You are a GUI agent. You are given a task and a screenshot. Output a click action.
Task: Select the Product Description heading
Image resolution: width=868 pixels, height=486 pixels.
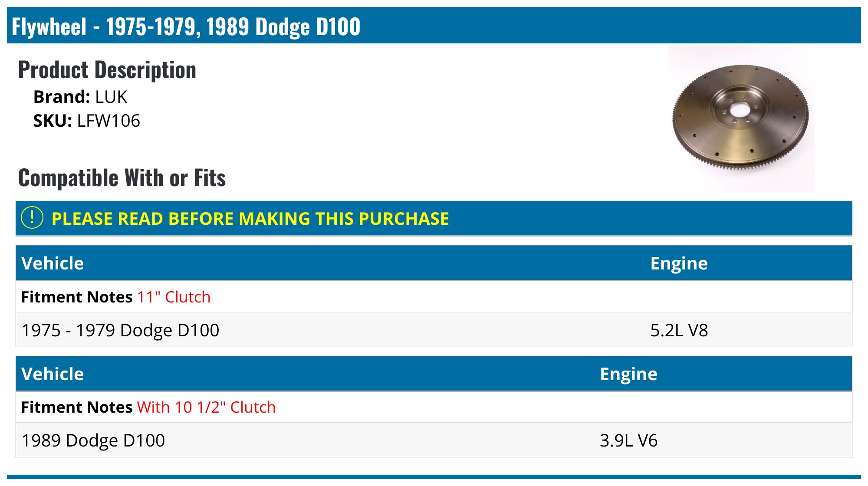pos(107,70)
